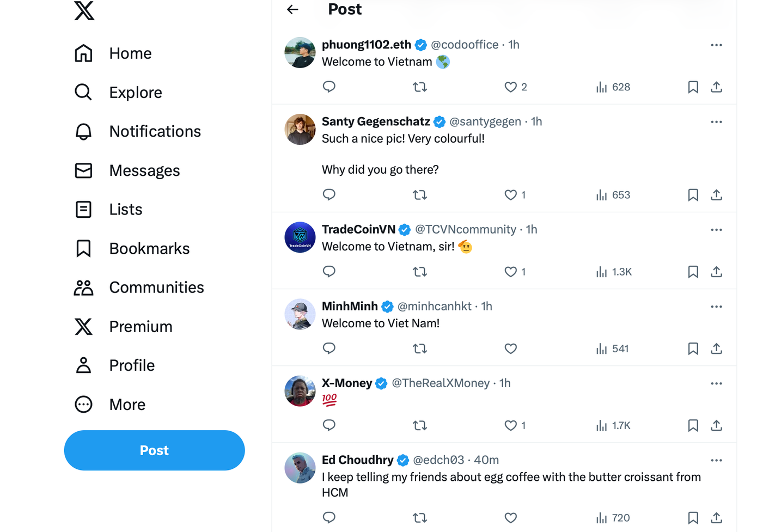Open more options on X-Money's reply
757x532 pixels.
[716, 384]
